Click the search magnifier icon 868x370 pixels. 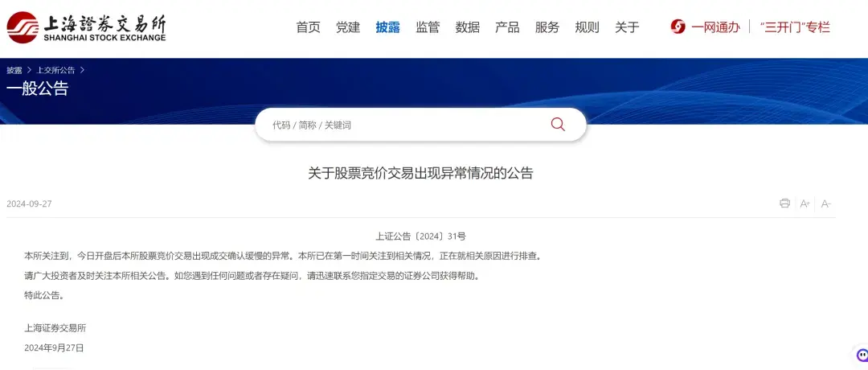coord(558,125)
